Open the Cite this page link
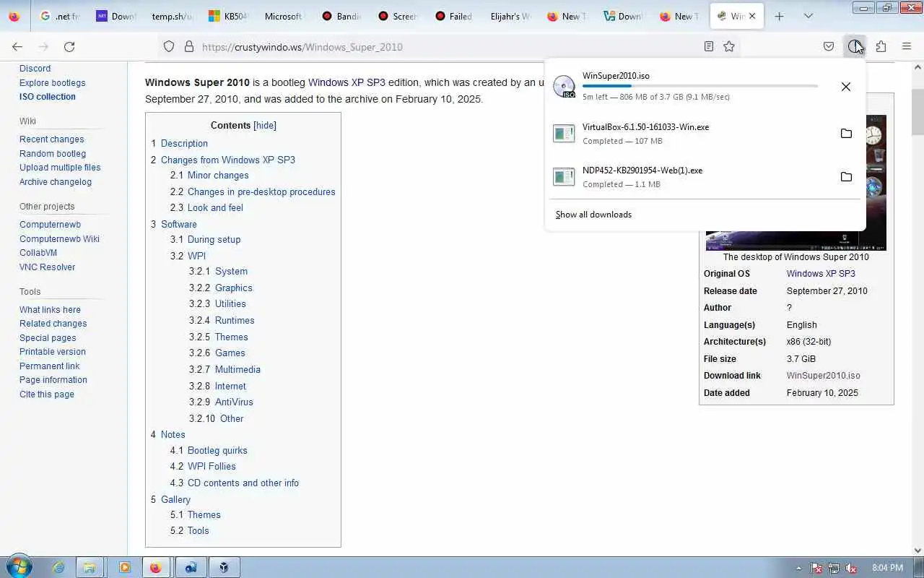Screen dimensions: 924x578 [x=47, y=394]
